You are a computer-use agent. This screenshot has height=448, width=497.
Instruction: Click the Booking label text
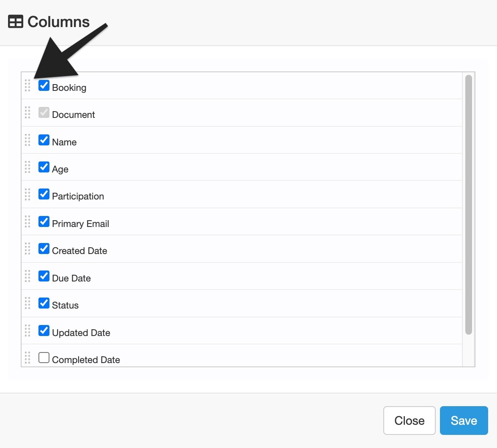(69, 88)
